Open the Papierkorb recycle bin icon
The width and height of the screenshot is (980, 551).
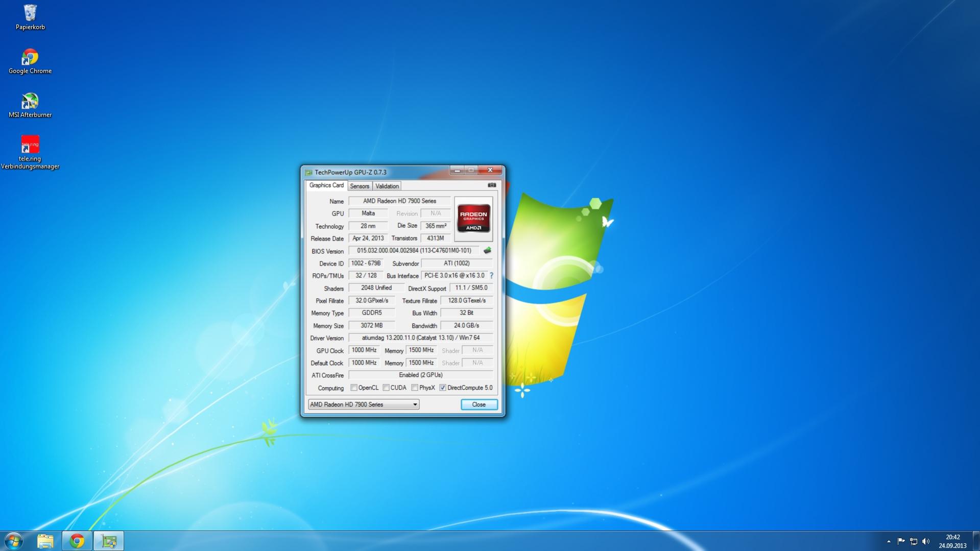pyautogui.click(x=30, y=17)
